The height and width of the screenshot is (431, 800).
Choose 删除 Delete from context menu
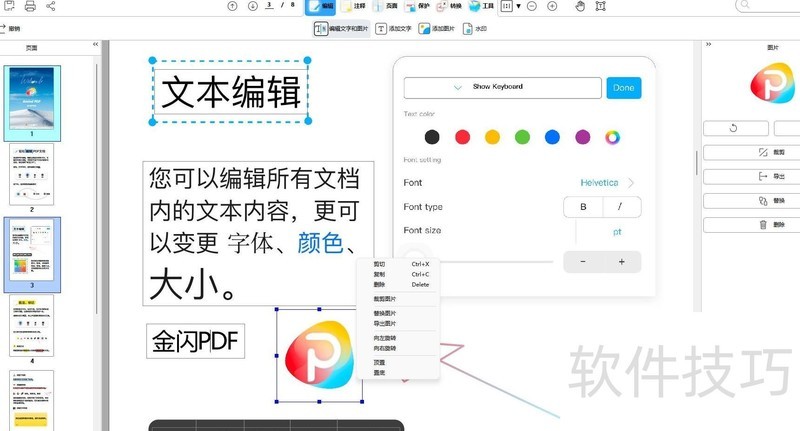tap(401, 285)
